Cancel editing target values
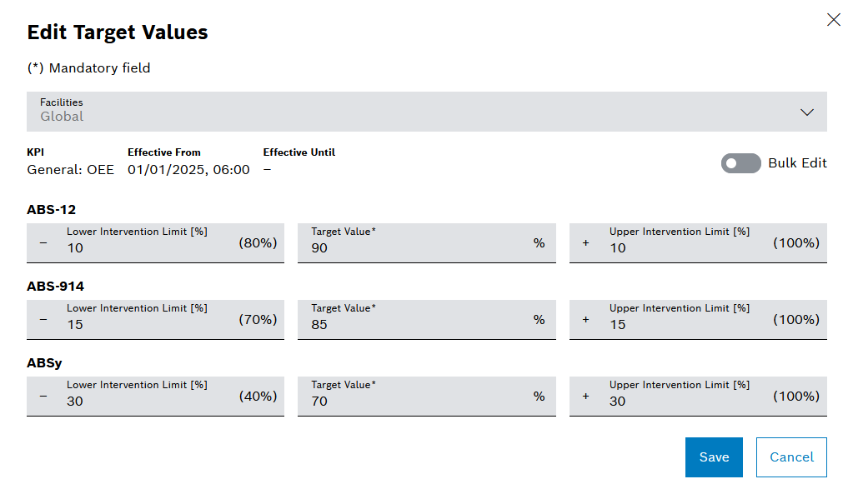853x504 pixels. 790,457
